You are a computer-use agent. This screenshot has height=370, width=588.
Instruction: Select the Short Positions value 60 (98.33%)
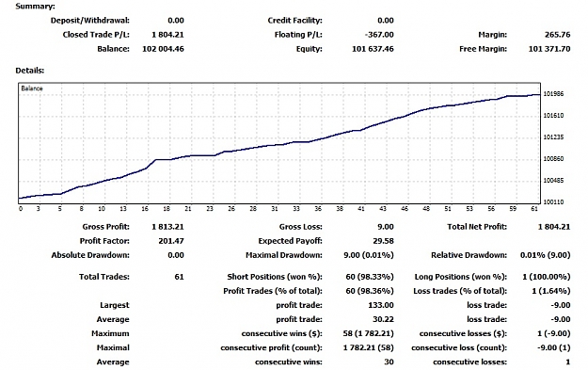click(370, 278)
